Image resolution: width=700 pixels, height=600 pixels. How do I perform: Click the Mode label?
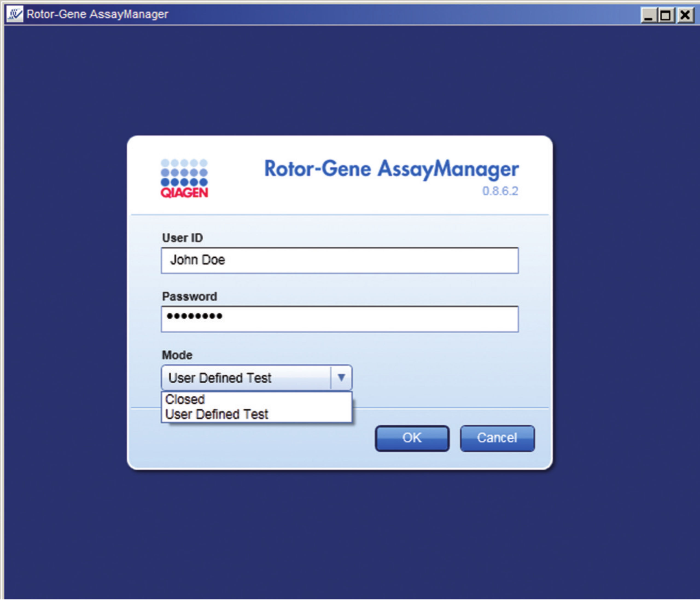click(x=177, y=355)
